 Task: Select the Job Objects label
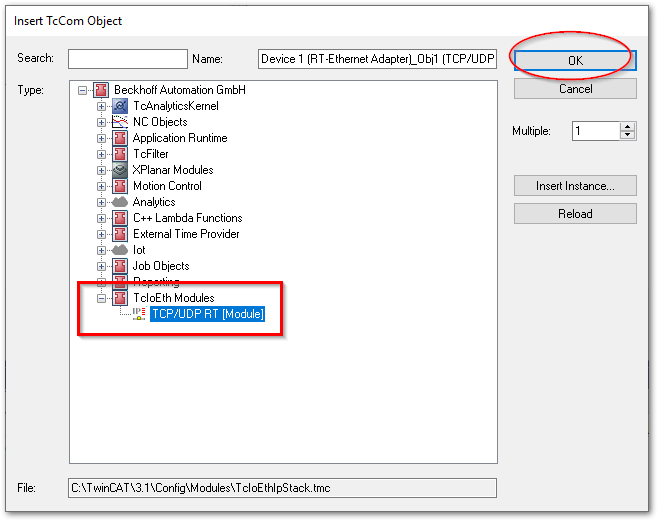(161, 266)
